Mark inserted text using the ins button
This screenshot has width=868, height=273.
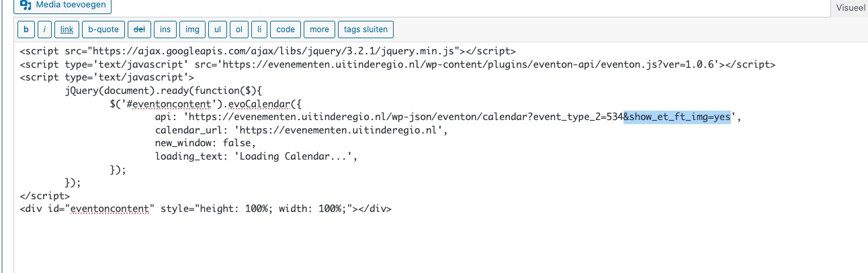(165, 30)
